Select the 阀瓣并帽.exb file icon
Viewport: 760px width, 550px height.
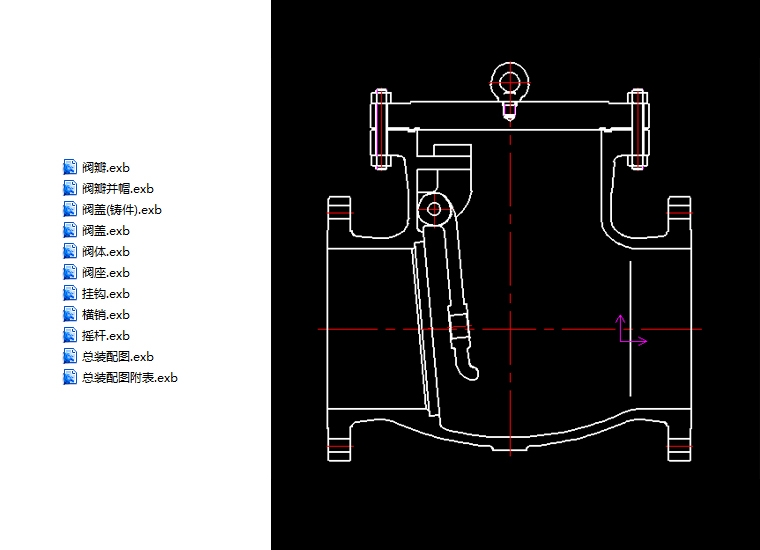point(69,188)
